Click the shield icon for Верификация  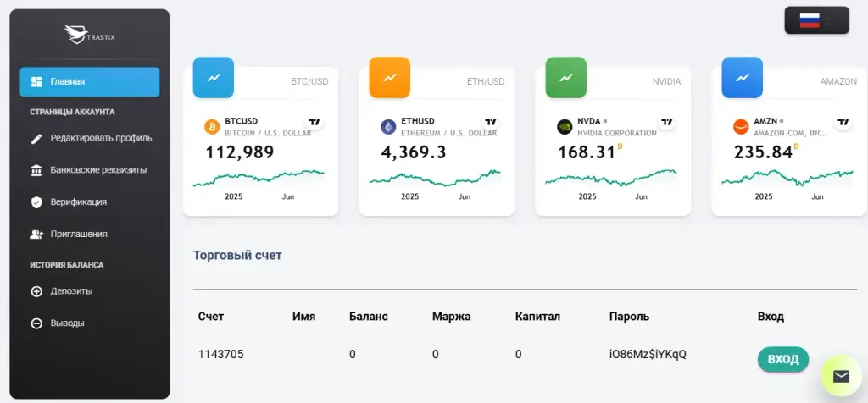pos(36,202)
